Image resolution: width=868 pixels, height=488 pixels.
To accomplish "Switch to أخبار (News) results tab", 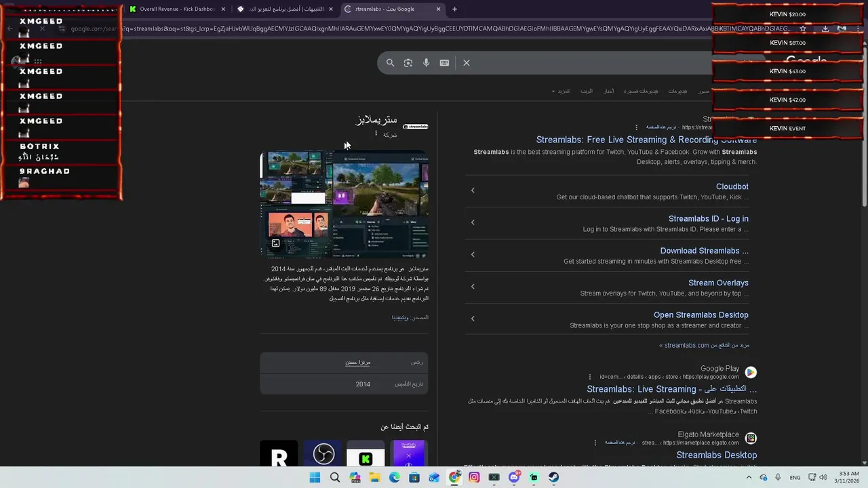I will [609, 91].
